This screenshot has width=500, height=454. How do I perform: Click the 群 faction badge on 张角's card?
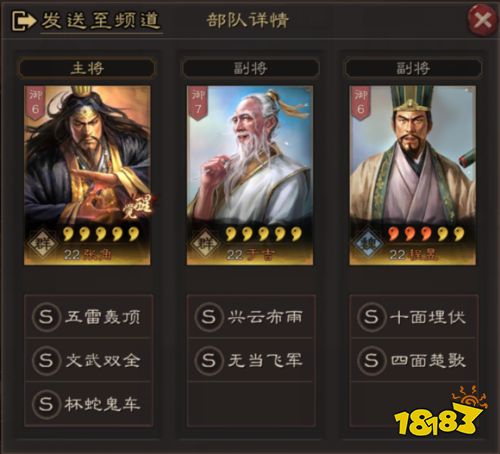coord(43,243)
